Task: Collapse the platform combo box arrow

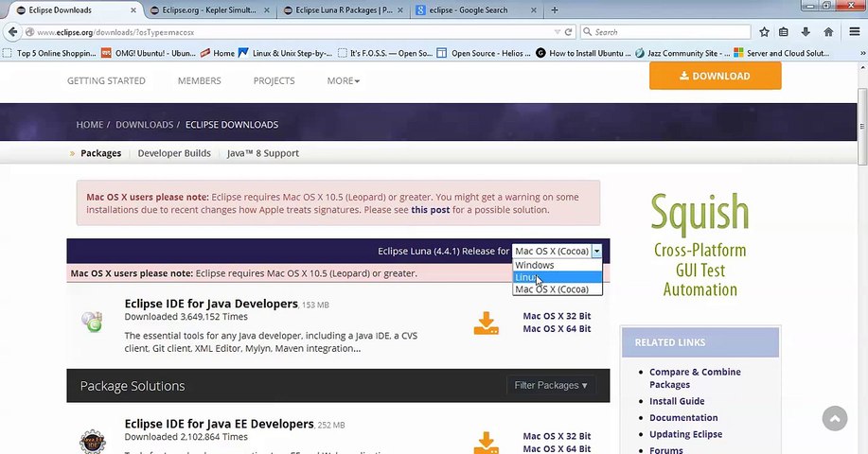Action: tap(596, 251)
